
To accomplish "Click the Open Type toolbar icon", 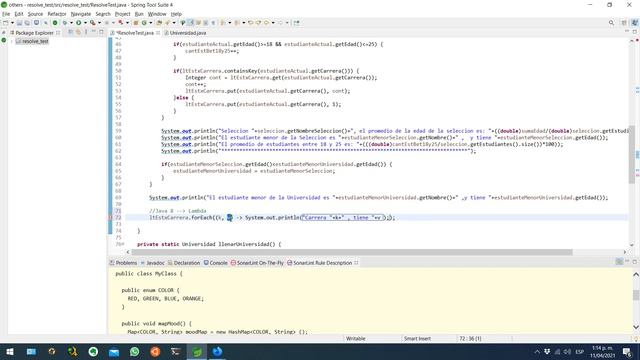I will (x=159, y=23).
